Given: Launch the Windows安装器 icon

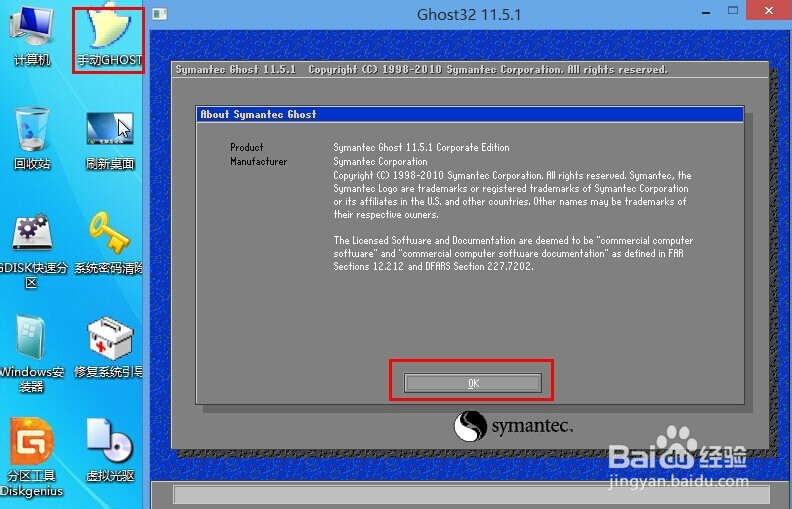Looking at the screenshot, I should [x=32, y=354].
